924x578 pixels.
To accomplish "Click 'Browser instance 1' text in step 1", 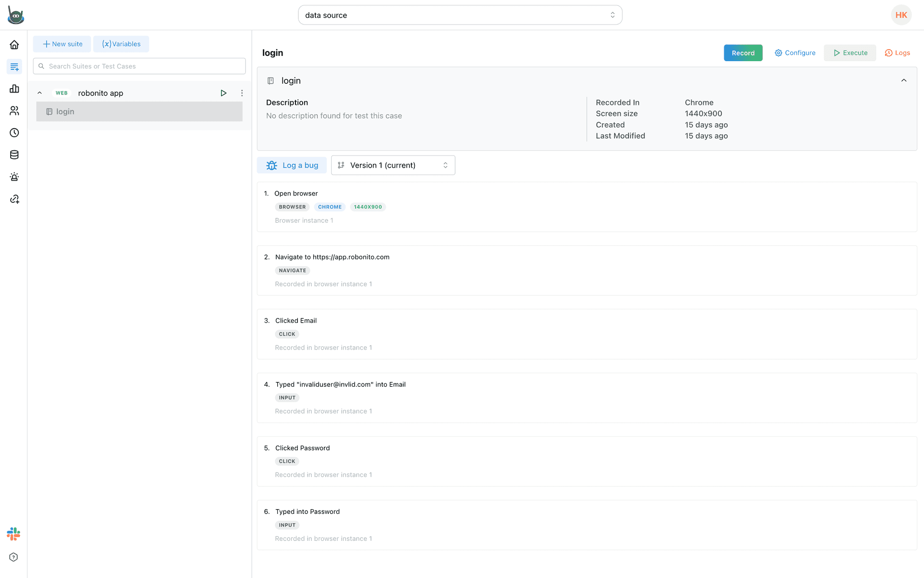I will pos(304,221).
